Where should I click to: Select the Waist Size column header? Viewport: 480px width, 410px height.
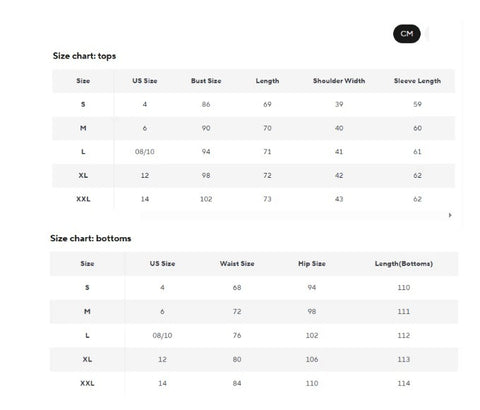237,264
